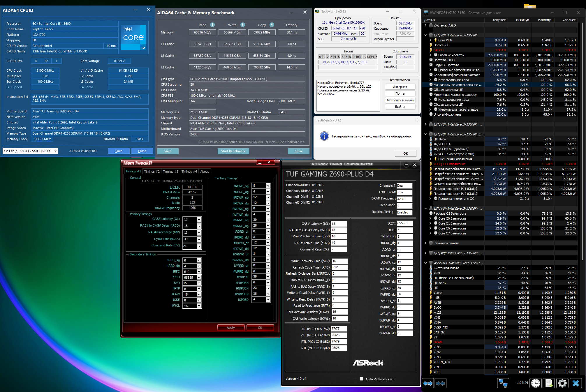Reset HWiNFO min/max values clock icon
The width and height of the screenshot is (586, 392).
click(535, 383)
